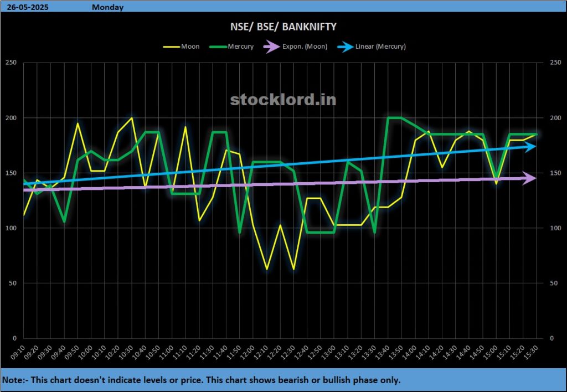Select the Expon. (Moon) legend entry

(x=296, y=47)
